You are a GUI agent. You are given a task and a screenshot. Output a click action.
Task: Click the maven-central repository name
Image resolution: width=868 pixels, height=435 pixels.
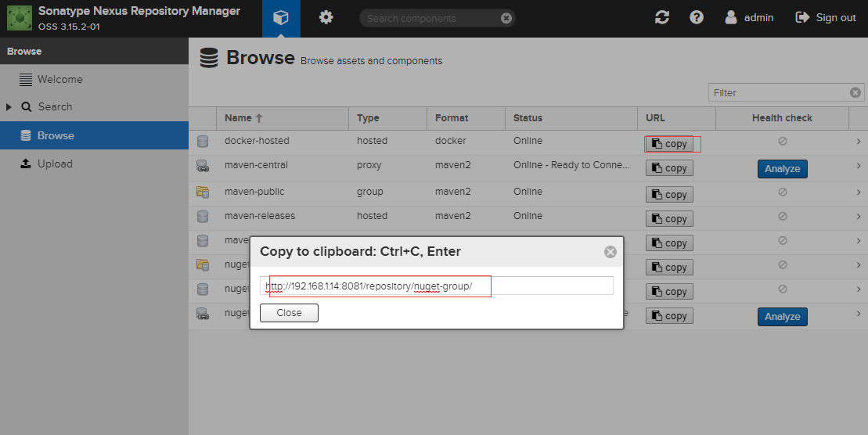[x=256, y=165]
